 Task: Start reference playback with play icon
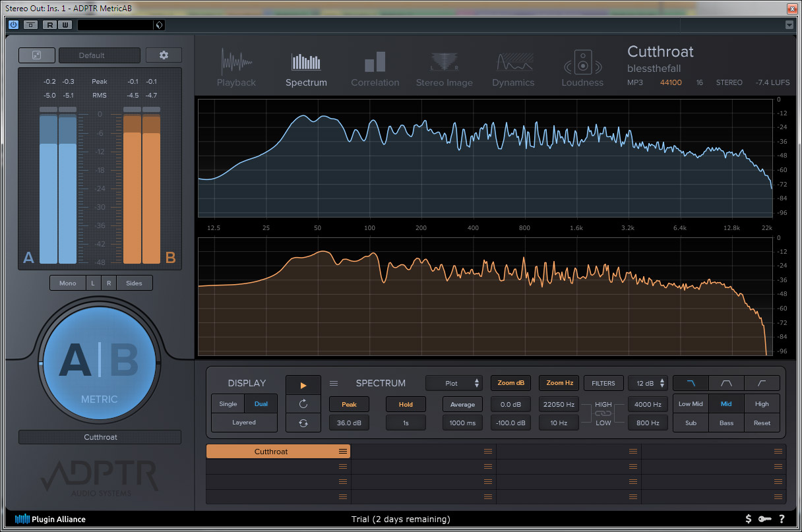click(303, 386)
